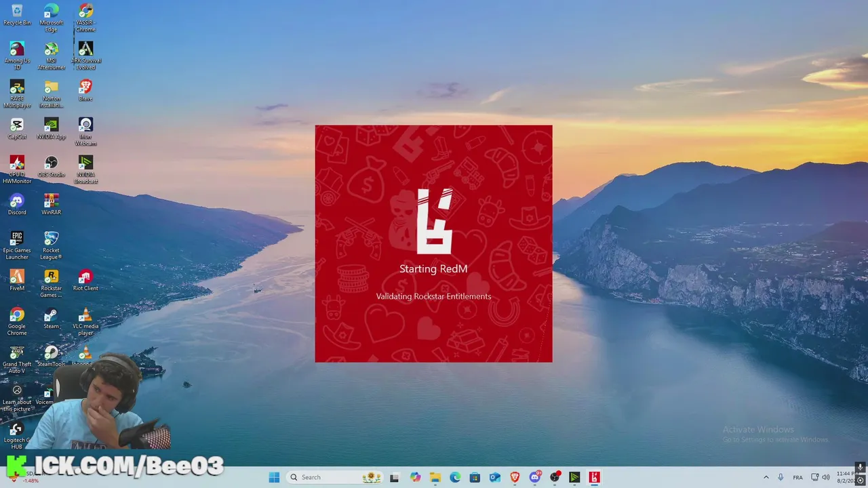Select the Brave desktop shortcut

(85, 90)
